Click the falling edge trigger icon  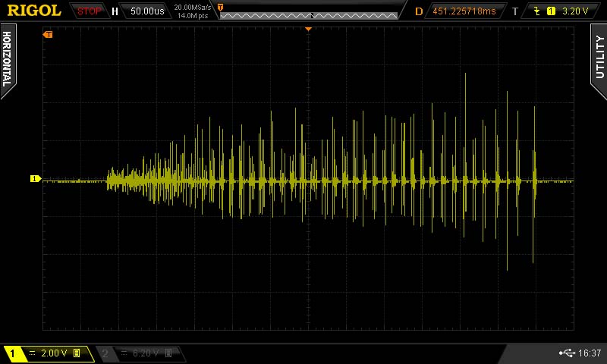[x=537, y=11]
